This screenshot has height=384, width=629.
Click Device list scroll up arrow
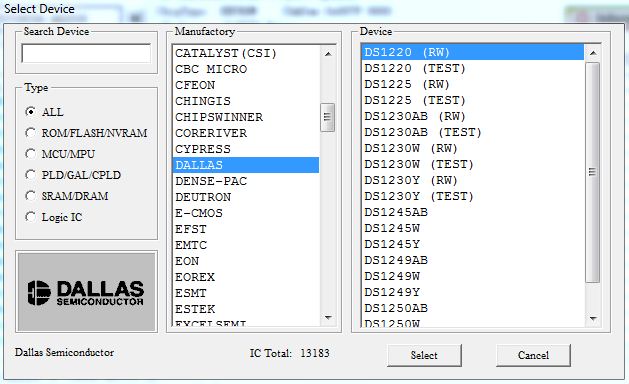[x=593, y=53]
